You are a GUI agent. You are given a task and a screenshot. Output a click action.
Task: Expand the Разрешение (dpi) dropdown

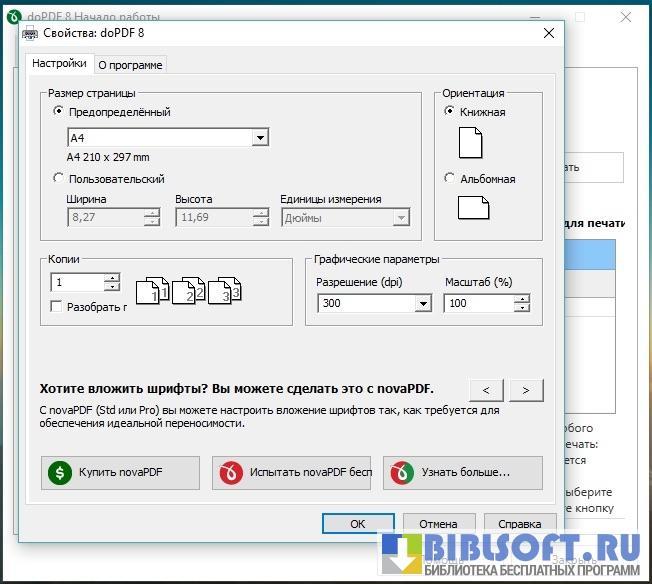click(422, 304)
